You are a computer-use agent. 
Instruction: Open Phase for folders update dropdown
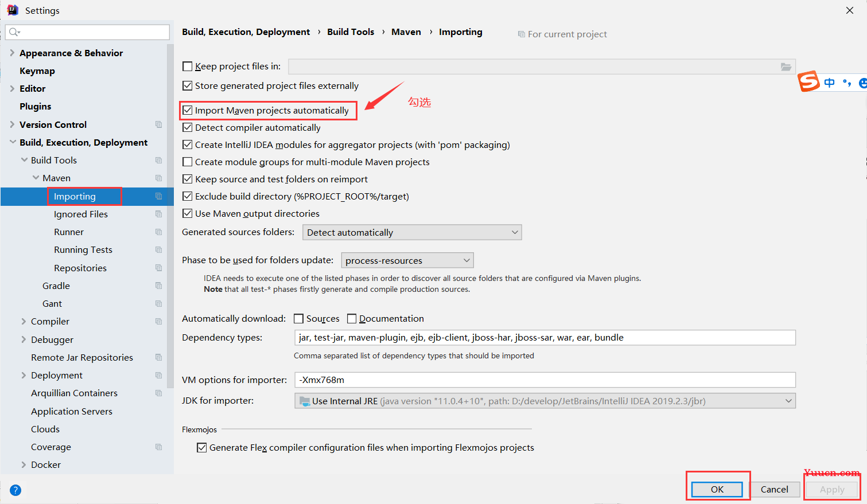(407, 260)
